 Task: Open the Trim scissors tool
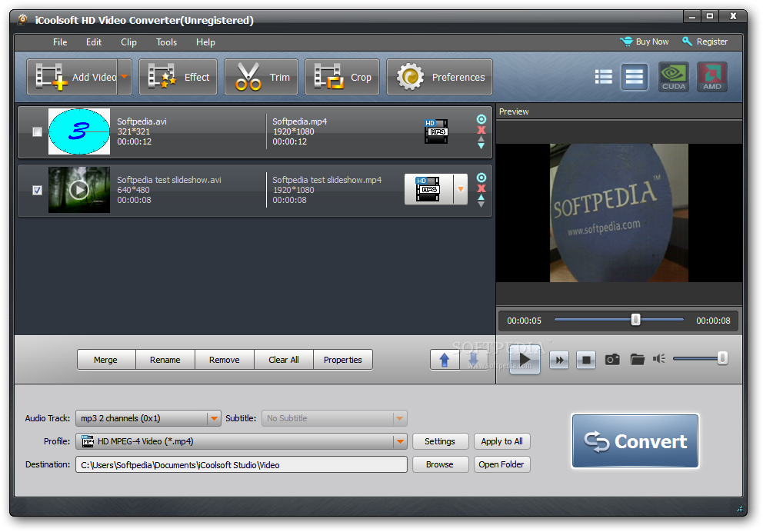261,77
